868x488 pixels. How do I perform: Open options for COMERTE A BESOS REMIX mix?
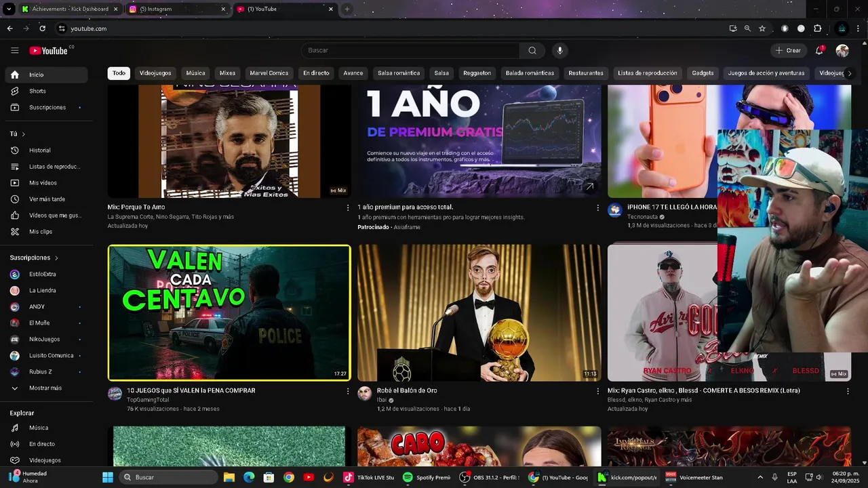point(848,391)
